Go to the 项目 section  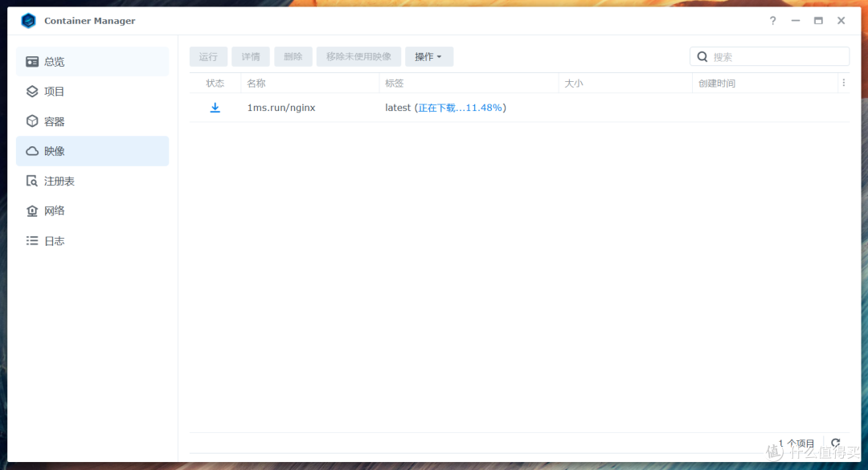pyautogui.click(x=92, y=92)
